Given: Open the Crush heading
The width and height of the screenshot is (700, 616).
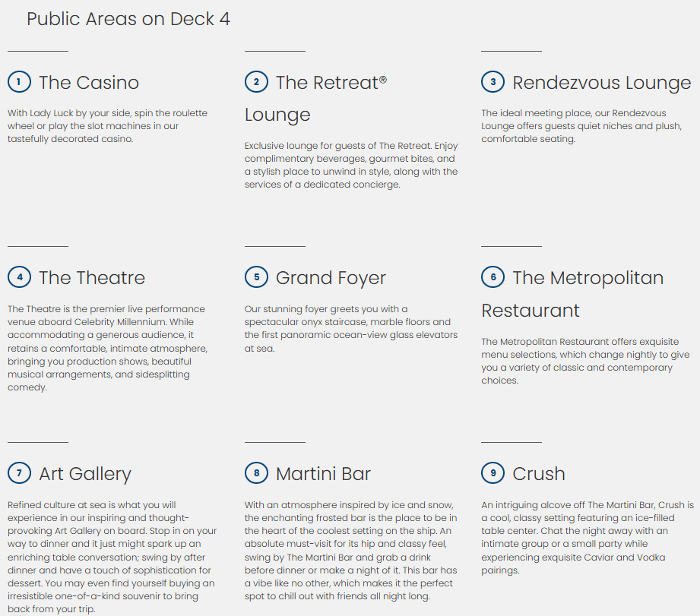Looking at the screenshot, I should click(539, 474).
